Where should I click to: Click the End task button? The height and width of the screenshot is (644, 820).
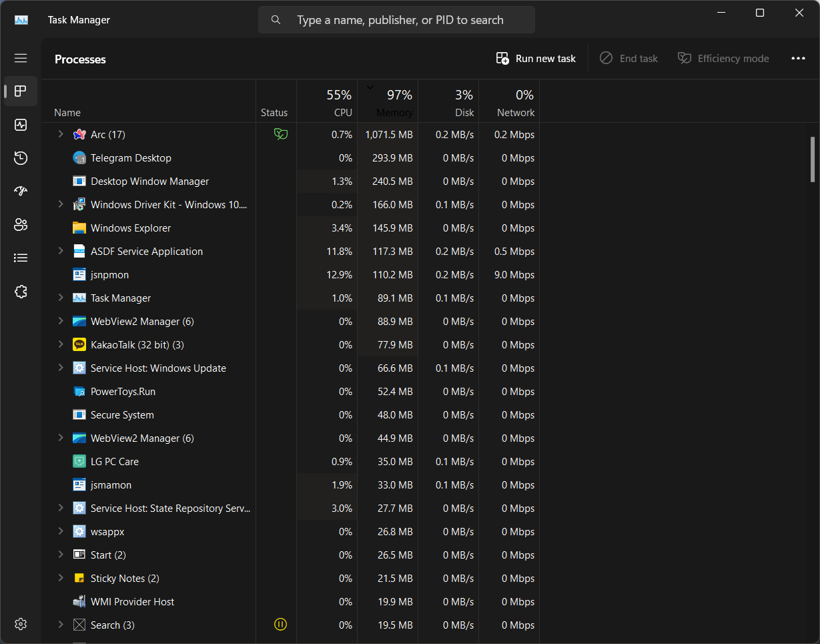(x=629, y=59)
